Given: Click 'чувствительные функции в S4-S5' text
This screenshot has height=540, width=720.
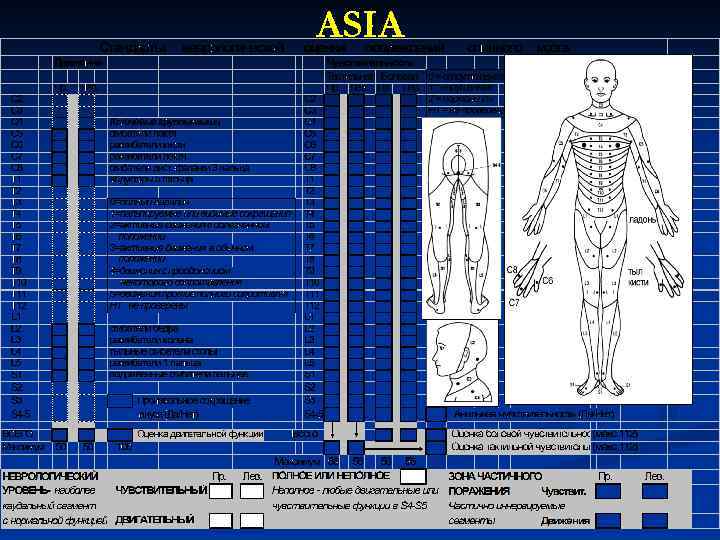Looking at the screenshot, I should (x=350, y=506).
